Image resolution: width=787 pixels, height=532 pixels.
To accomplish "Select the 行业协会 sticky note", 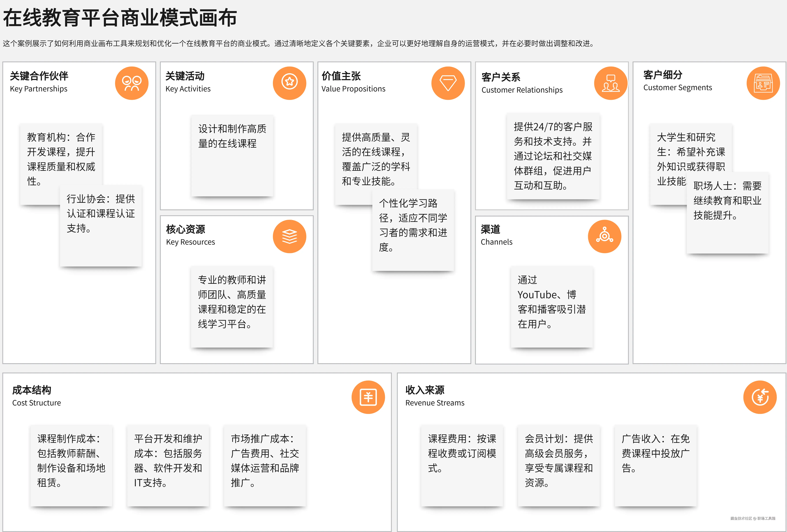I will 101,230.
